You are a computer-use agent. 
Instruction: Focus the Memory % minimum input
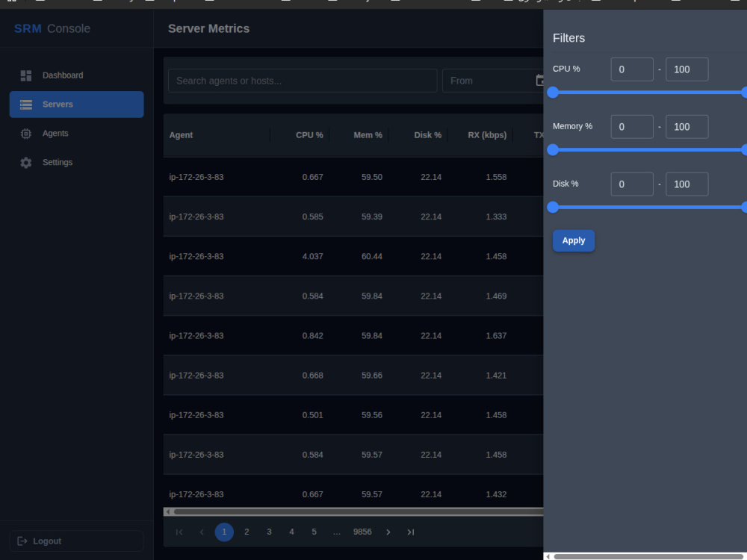coord(632,127)
